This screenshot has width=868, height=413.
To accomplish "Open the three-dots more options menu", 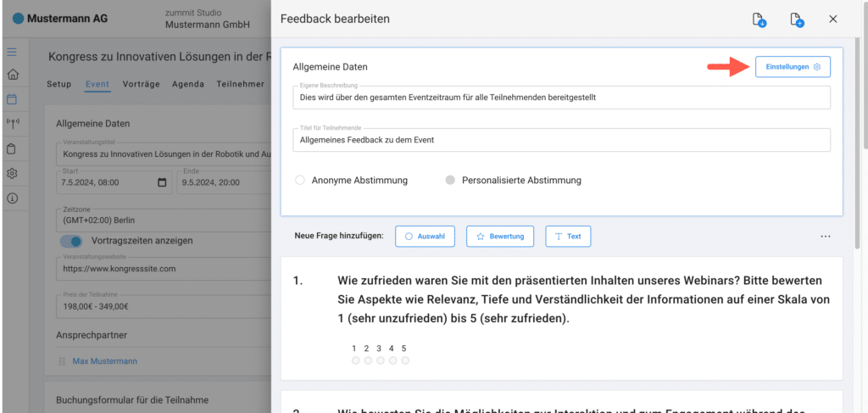I will (x=826, y=237).
